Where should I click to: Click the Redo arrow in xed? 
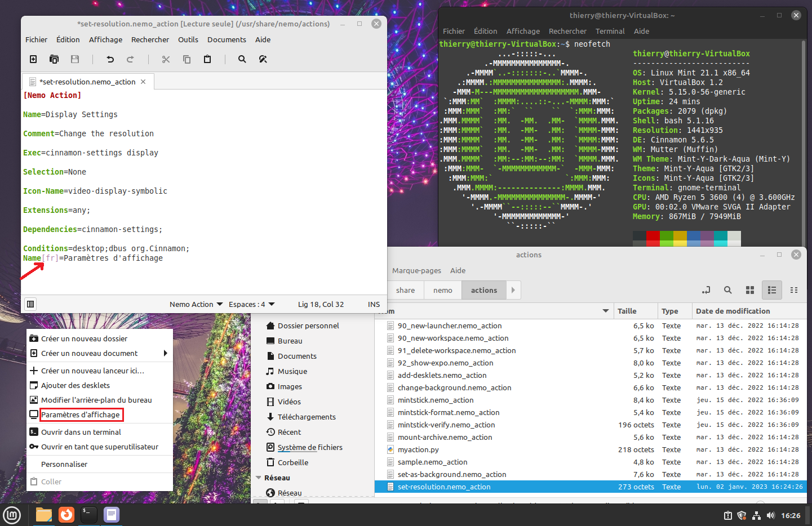coord(130,59)
